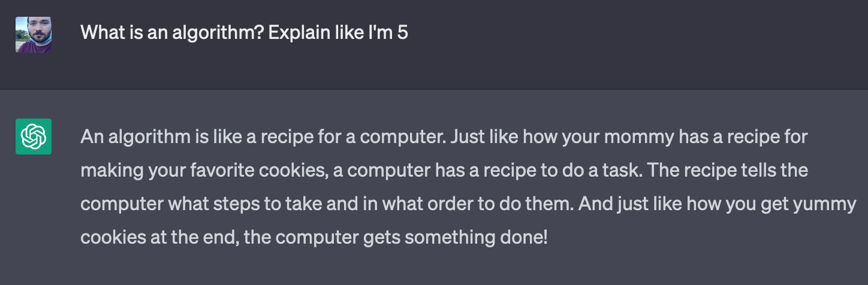Click the phrase 'Explain like I'm 5'
The height and width of the screenshot is (285, 868).
tap(339, 32)
